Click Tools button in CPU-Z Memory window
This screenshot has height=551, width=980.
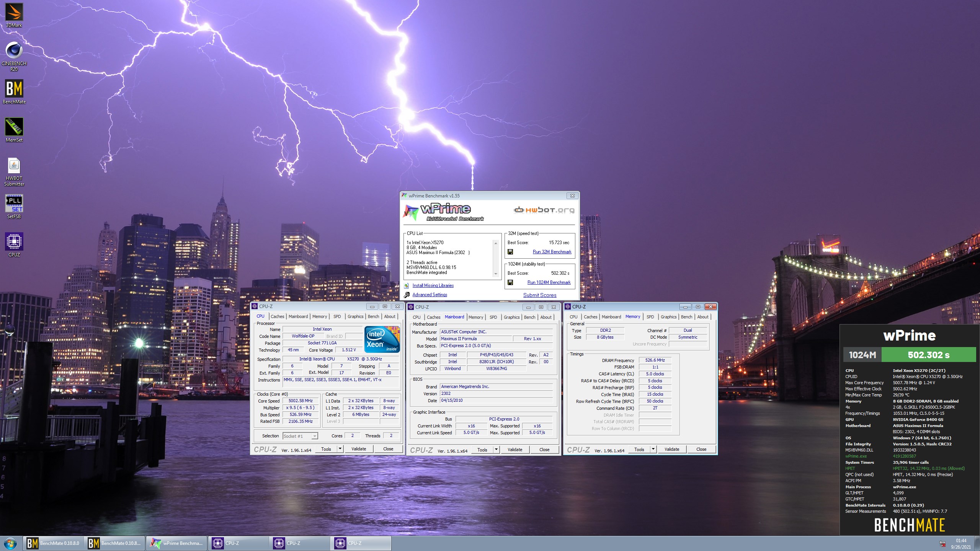click(x=639, y=449)
